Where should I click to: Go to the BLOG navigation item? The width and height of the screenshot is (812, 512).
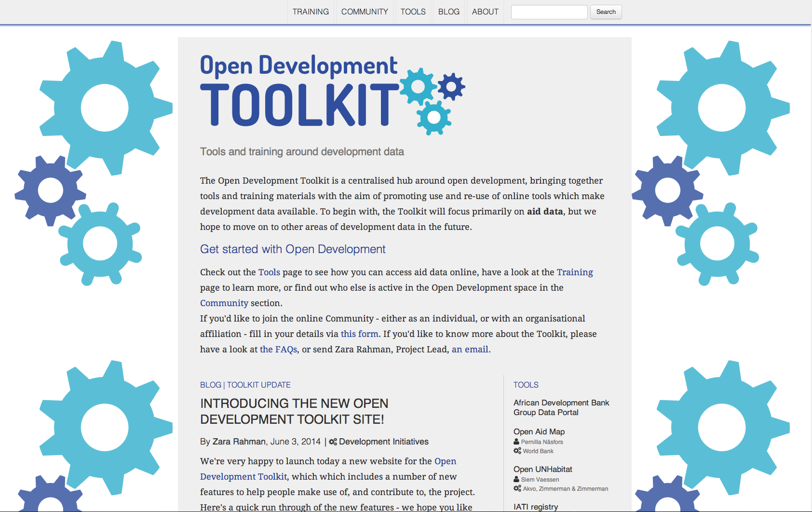[449, 12]
